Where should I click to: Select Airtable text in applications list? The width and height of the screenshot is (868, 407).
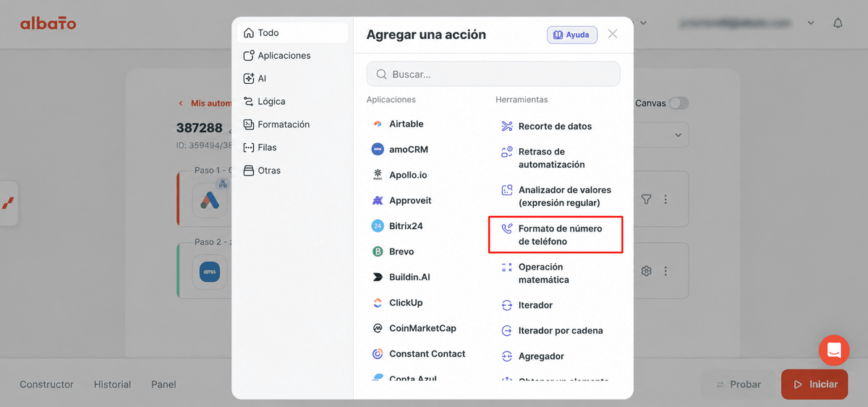tap(407, 124)
